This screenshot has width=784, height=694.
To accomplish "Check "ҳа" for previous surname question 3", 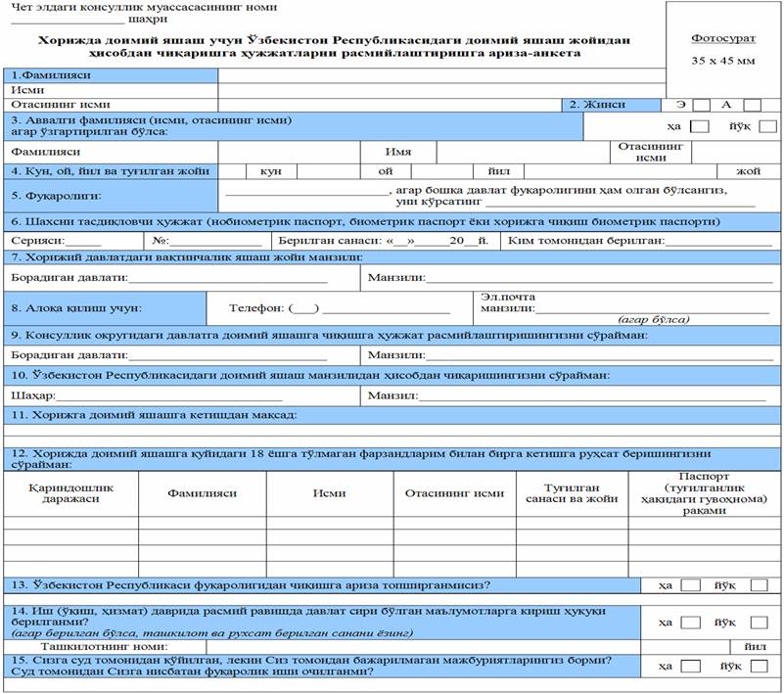I will tap(700, 126).
